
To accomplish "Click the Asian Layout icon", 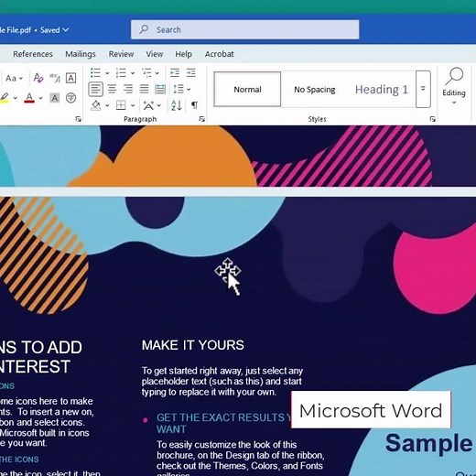I will (148, 105).
